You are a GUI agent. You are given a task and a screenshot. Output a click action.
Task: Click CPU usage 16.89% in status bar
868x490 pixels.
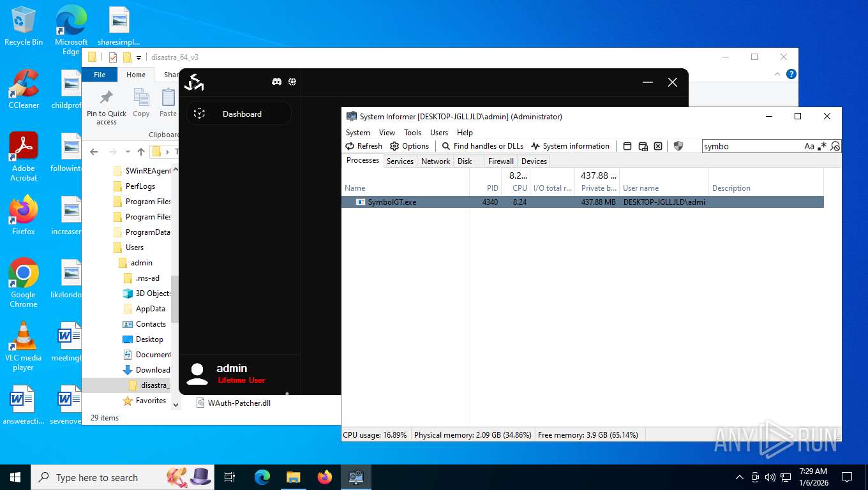[x=375, y=435]
